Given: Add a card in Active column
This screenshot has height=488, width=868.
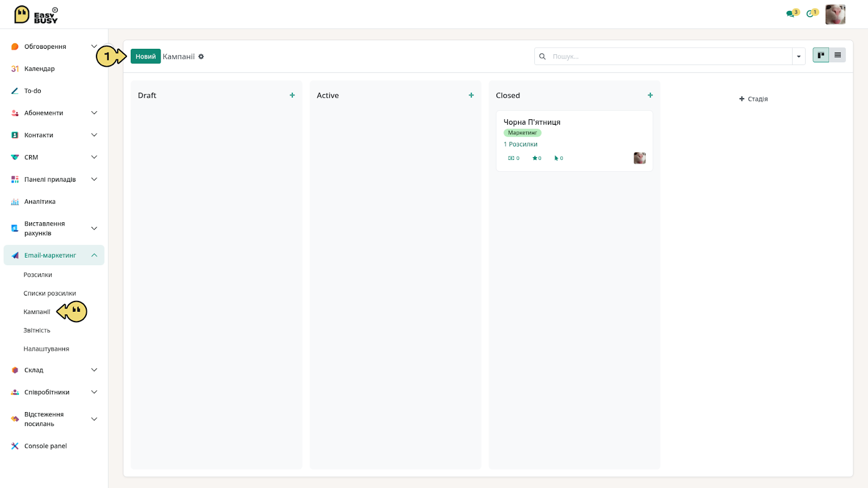Looking at the screenshot, I should point(471,95).
